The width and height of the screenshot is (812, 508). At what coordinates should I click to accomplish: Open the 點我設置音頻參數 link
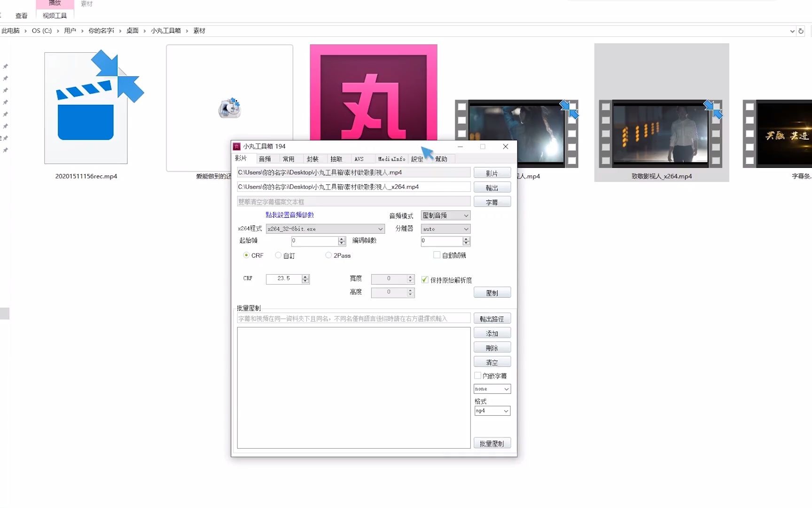pos(289,215)
